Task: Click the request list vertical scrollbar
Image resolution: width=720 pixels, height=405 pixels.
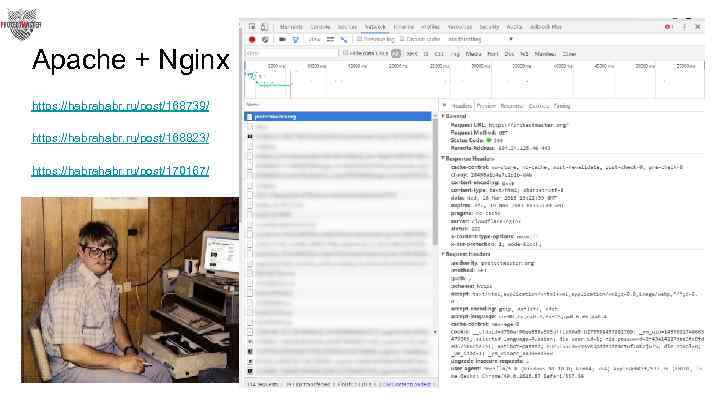Action: coord(435,182)
